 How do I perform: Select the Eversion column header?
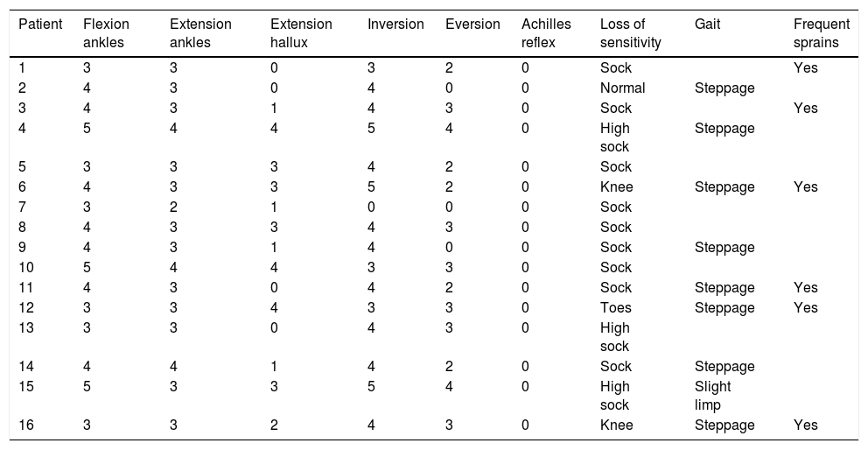(472, 25)
